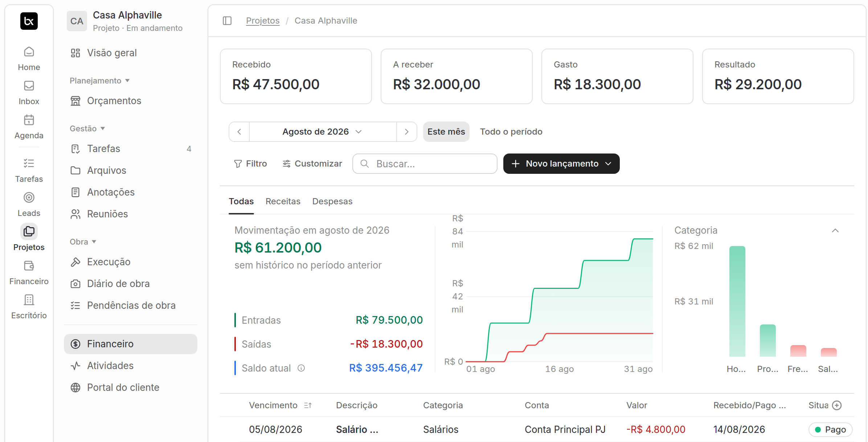This screenshot has width=868, height=442.
Task: Toggle the sidebar panel icon beside Projetos
Action: coord(227,21)
